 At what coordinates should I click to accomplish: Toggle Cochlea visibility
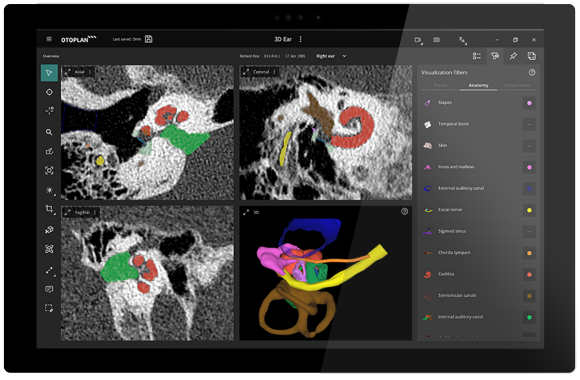point(529,275)
